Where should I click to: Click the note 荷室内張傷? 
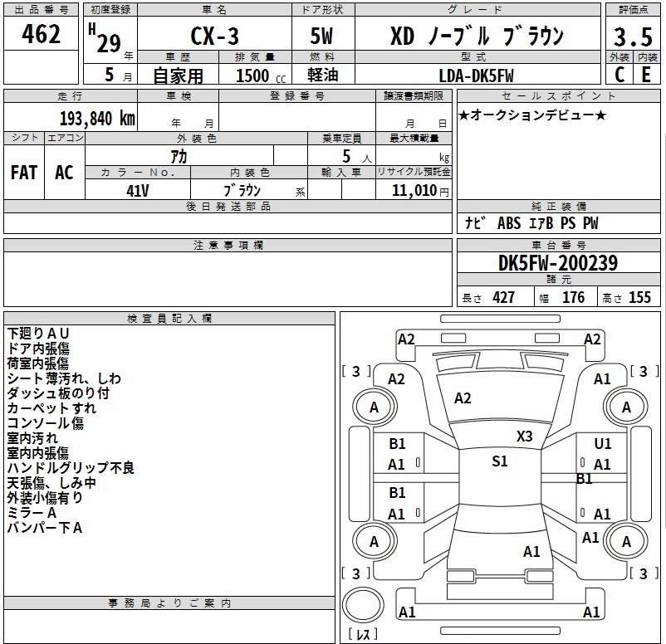click(x=38, y=363)
